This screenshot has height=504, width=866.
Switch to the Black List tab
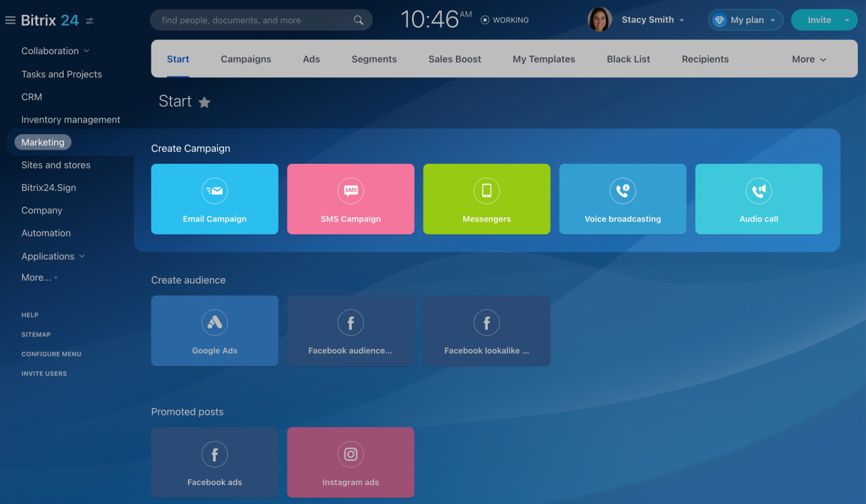629,60
